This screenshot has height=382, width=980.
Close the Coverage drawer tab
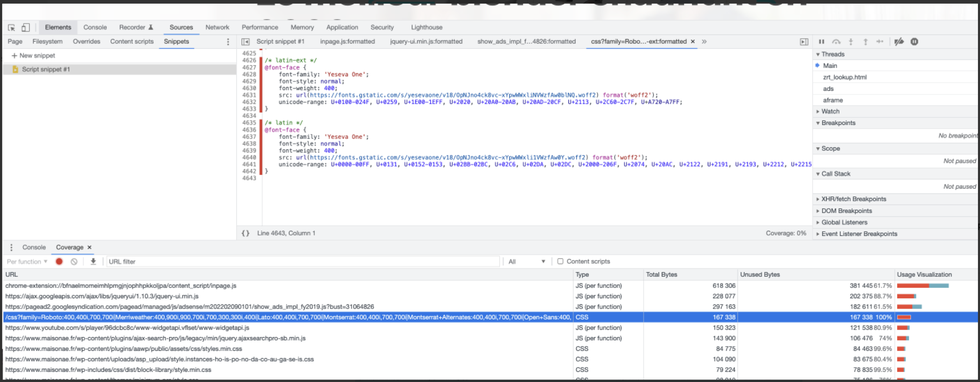(89, 247)
